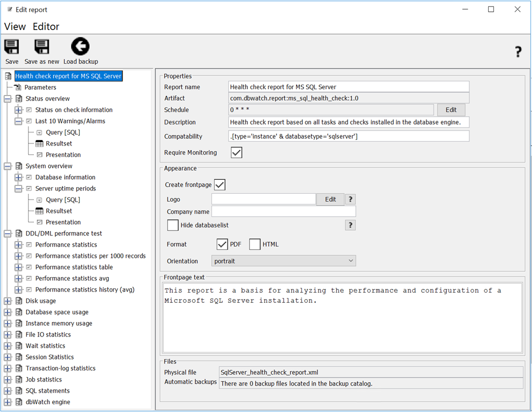
Task: Select Wait statistics in the report tree
Action: coord(45,346)
